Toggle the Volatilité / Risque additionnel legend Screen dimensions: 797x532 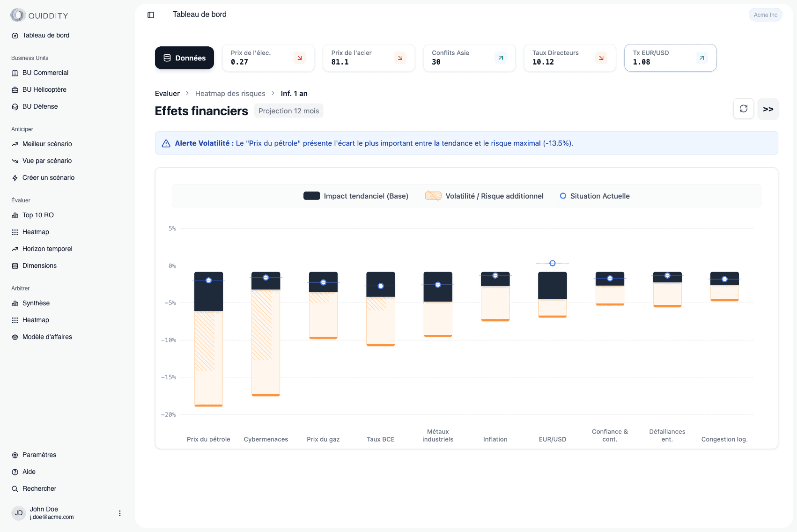[484, 196]
